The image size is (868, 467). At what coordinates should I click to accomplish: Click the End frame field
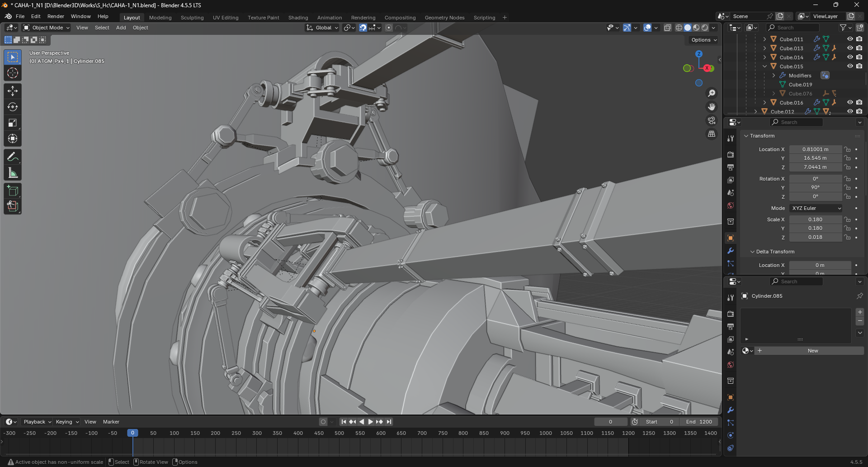tap(699, 422)
